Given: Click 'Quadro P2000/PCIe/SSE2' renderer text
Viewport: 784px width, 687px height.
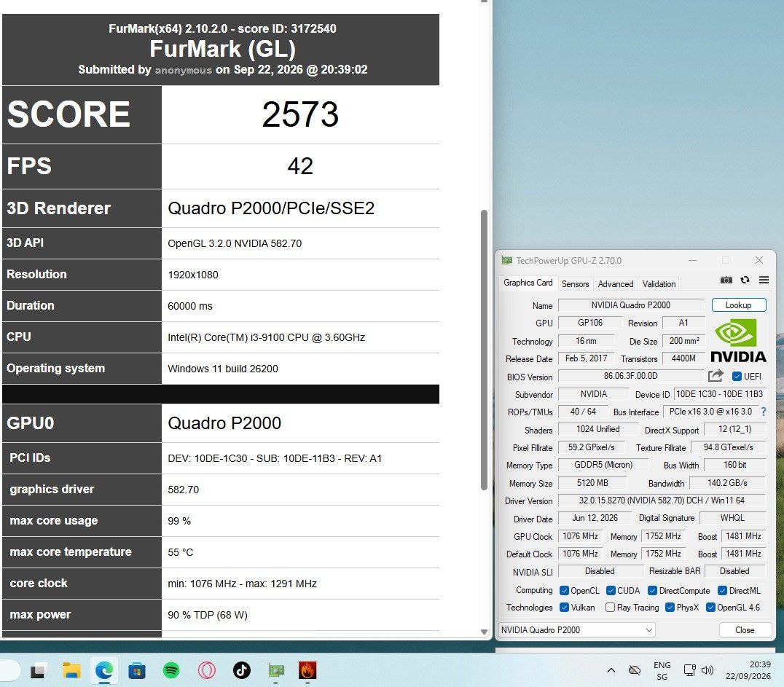Looking at the screenshot, I should (x=271, y=208).
